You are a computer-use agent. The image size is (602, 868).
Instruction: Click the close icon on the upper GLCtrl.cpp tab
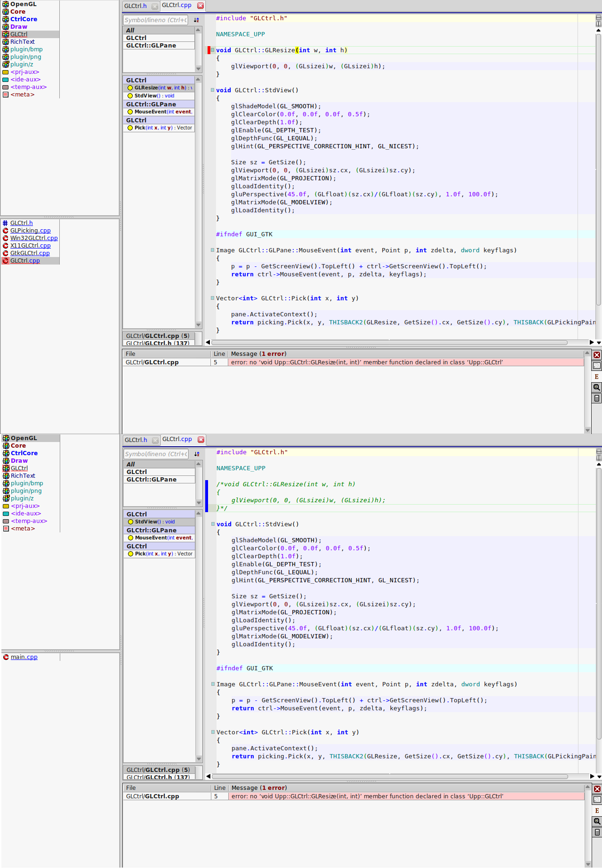point(201,6)
